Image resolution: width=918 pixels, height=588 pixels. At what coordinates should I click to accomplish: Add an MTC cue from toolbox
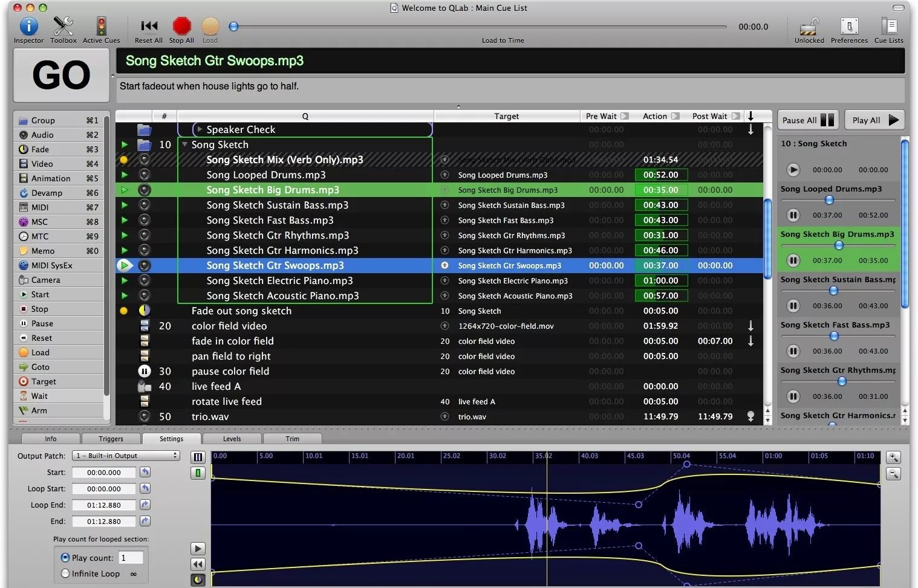pos(59,236)
